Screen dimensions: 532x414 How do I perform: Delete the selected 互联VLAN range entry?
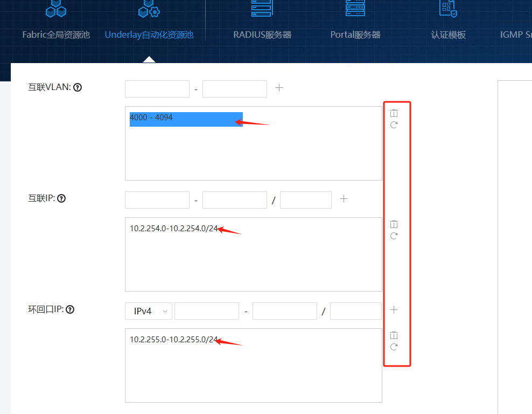click(x=394, y=113)
